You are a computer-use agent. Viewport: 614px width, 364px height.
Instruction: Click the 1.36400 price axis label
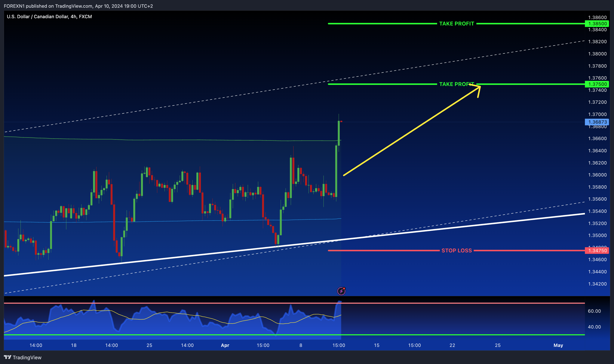[x=597, y=151]
